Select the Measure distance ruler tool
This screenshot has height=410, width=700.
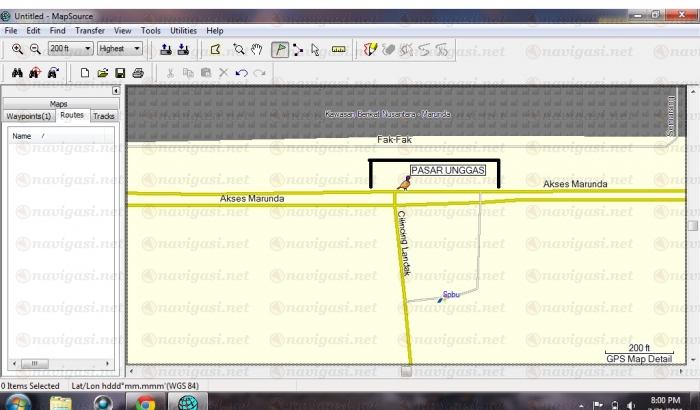(x=338, y=48)
